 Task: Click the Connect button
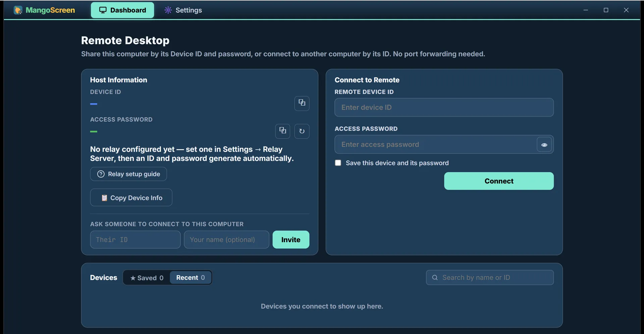(499, 181)
